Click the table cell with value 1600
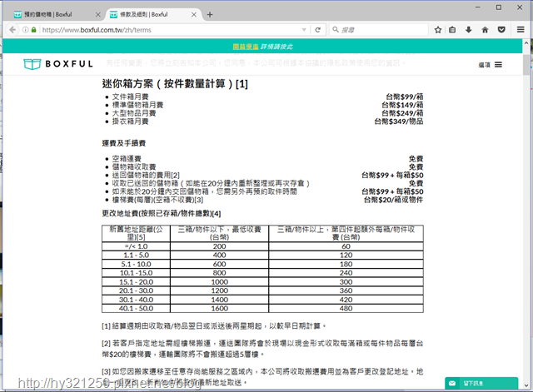The image size is (533, 392). pos(219,309)
